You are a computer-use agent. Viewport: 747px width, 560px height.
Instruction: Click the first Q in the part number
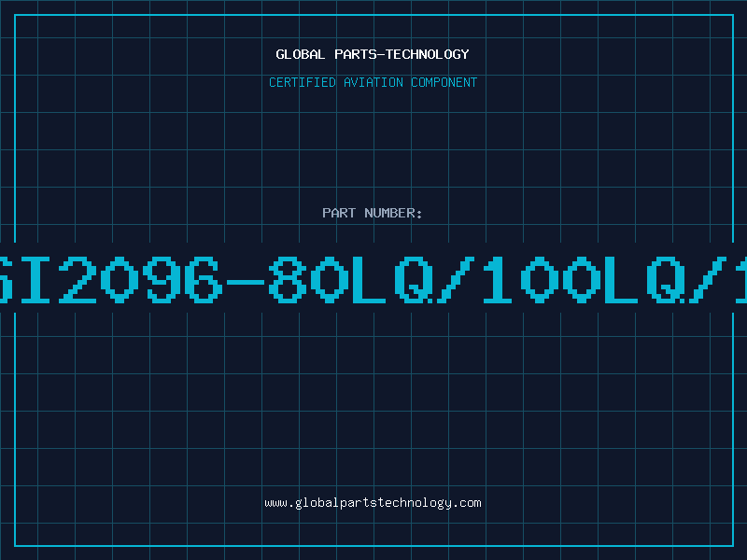click(x=414, y=279)
